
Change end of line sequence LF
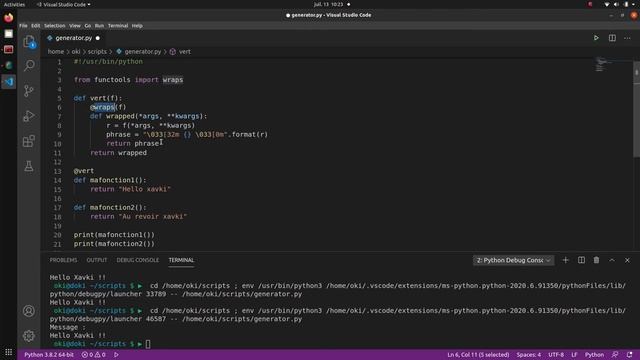(x=574, y=355)
